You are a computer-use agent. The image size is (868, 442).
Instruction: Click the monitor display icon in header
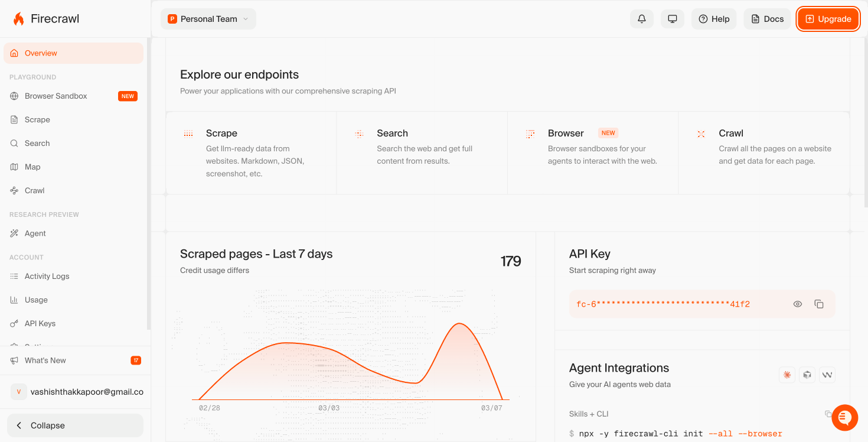[x=672, y=19]
